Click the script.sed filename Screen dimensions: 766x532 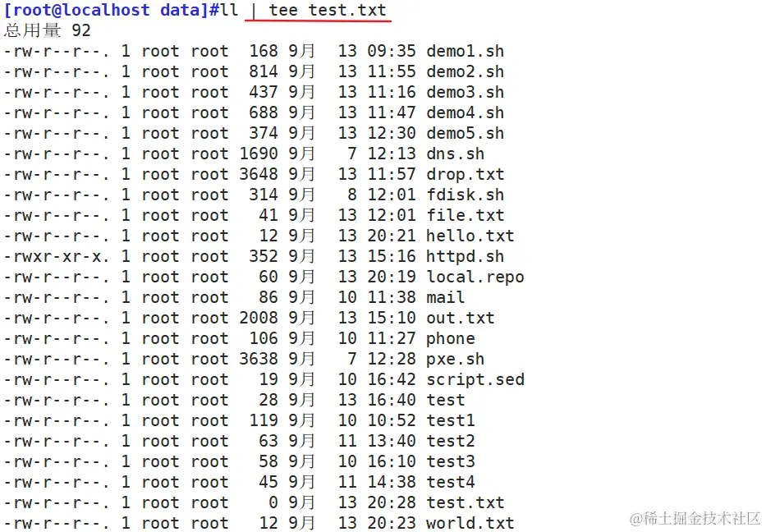(475, 380)
